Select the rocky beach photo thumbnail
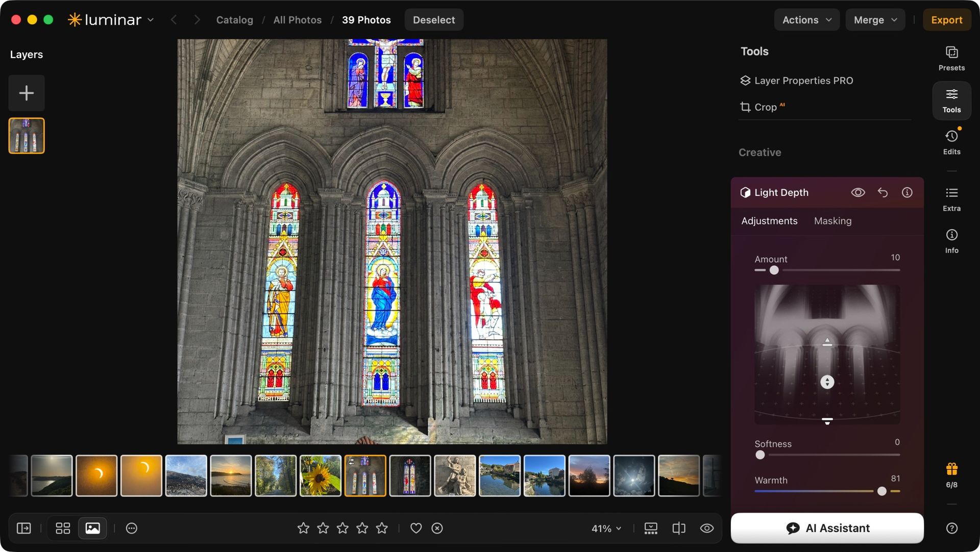980x552 pixels. (186, 475)
